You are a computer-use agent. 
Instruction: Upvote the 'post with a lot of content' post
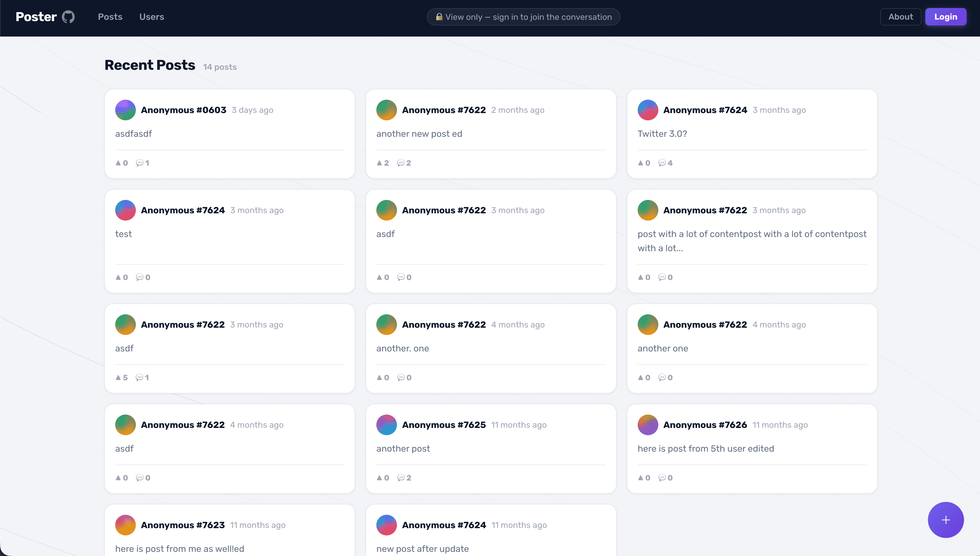pos(644,278)
